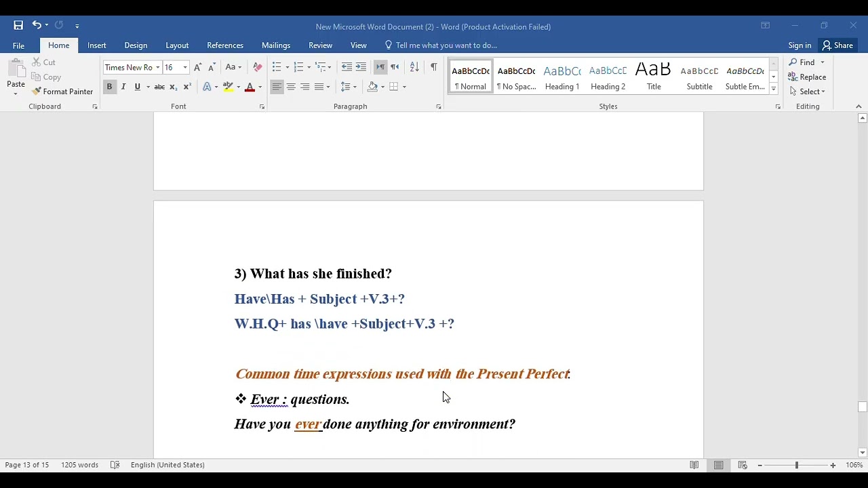Screen dimensions: 868x488
Task: Clear all formatting icon
Action: point(257,67)
